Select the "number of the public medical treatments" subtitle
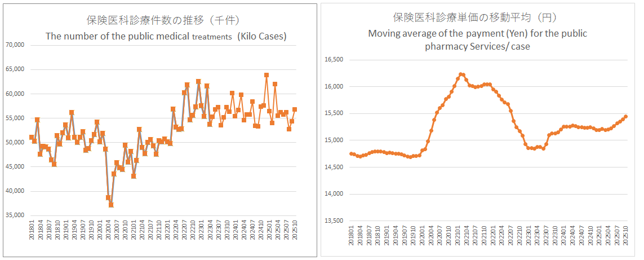The height and width of the screenshot is (260, 644). coord(166,37)
